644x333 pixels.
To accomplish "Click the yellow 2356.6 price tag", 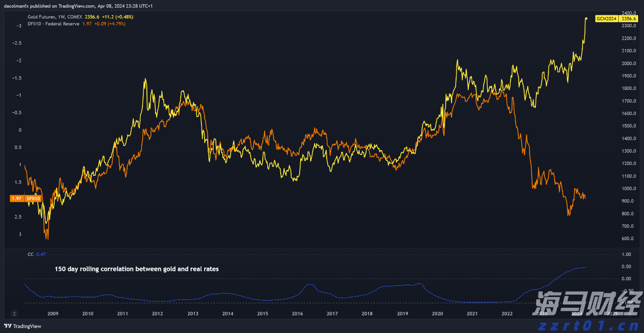I will 628,19.
